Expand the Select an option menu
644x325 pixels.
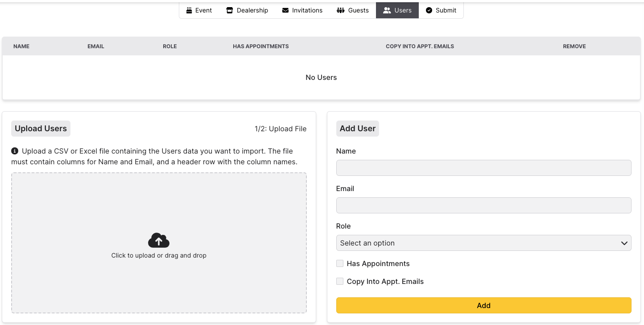click(483, 243)
